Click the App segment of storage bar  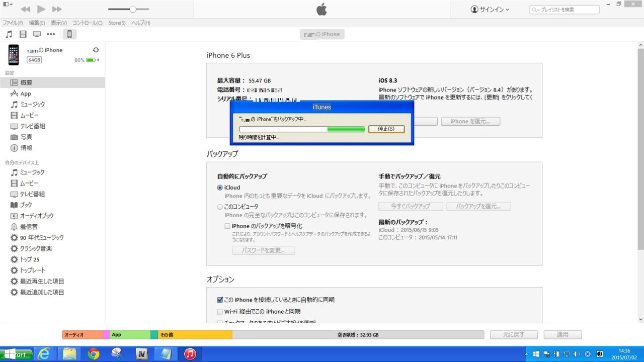tap(130, 335)
